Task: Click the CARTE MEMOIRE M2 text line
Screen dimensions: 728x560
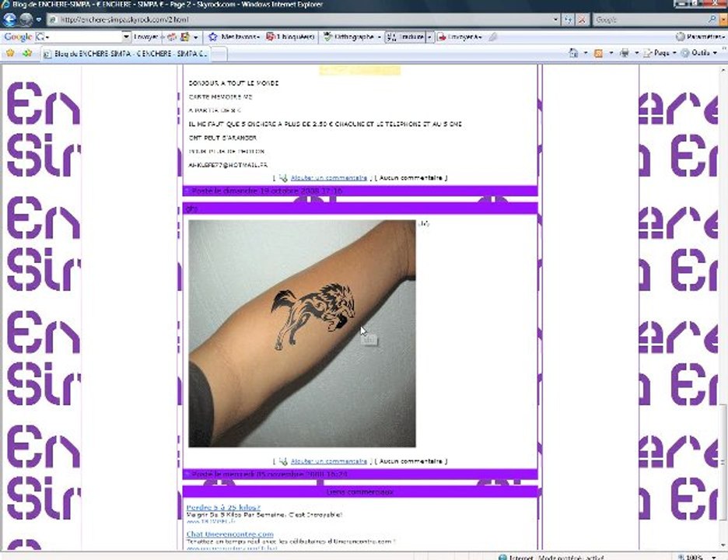Action: 221,96
